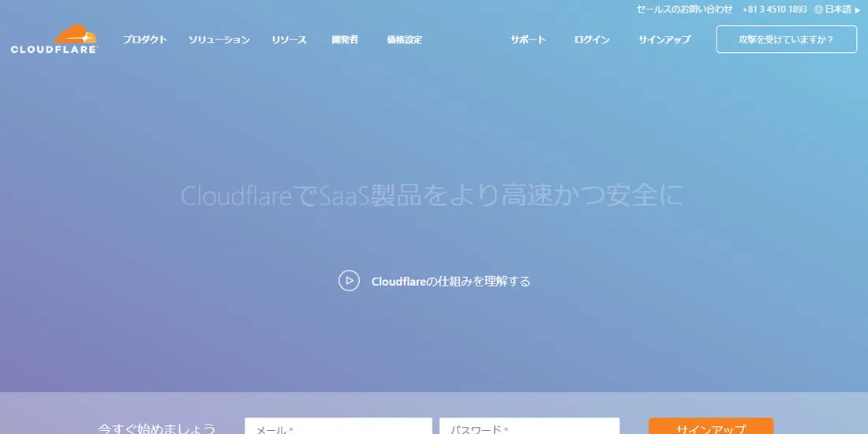Viewport: 868px width, 434px height.
Task: Click the サインアップ link in navigation
Action: (664, 40)
